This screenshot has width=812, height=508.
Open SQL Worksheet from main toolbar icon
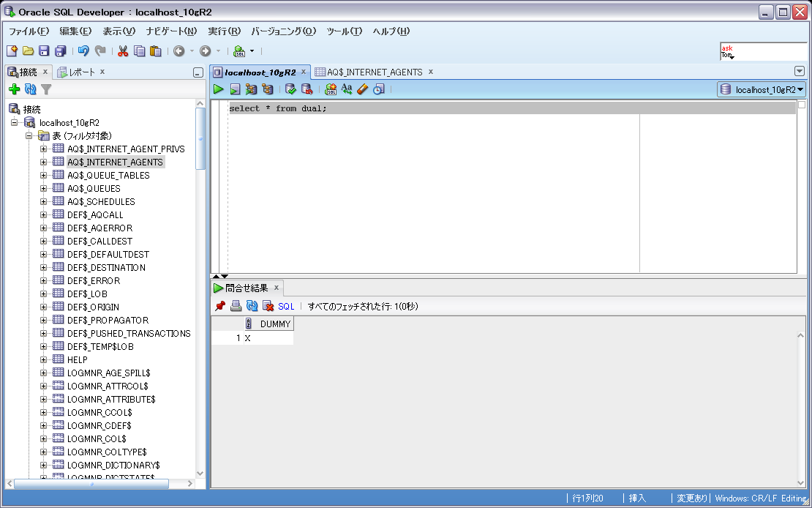click(x=239, y=51)
